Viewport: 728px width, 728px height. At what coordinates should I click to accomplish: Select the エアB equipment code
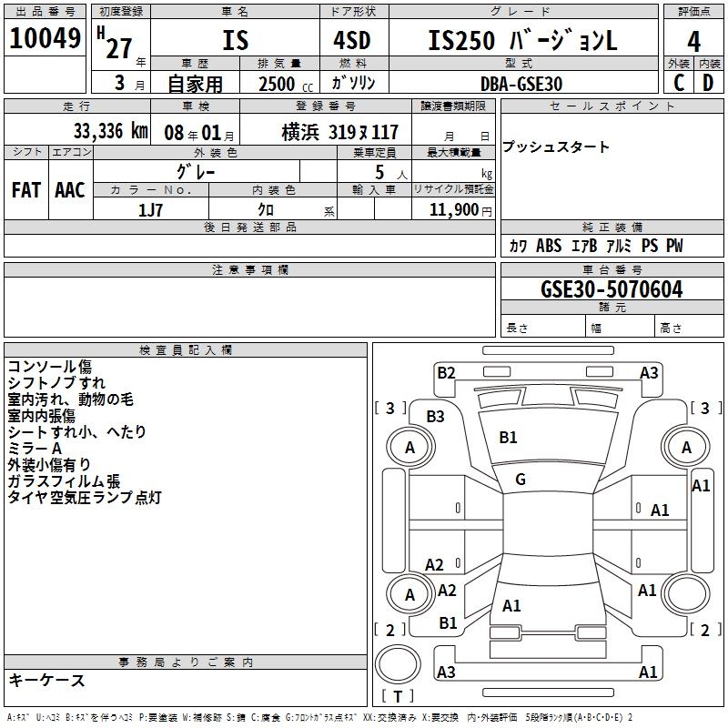[584, 246]
